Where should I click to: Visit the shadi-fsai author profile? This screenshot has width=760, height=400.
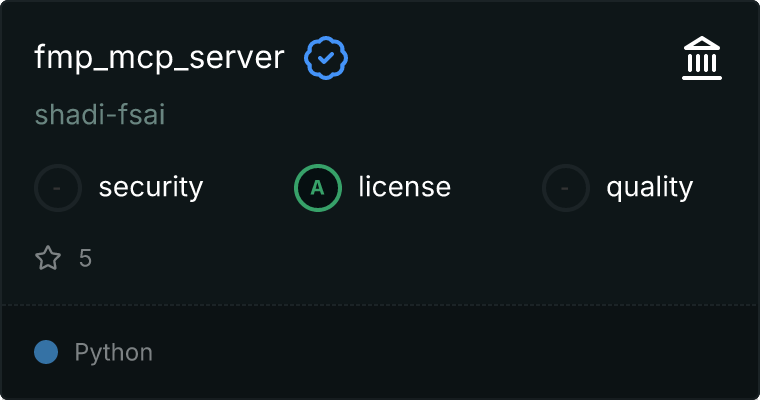[x=100, y=115]
